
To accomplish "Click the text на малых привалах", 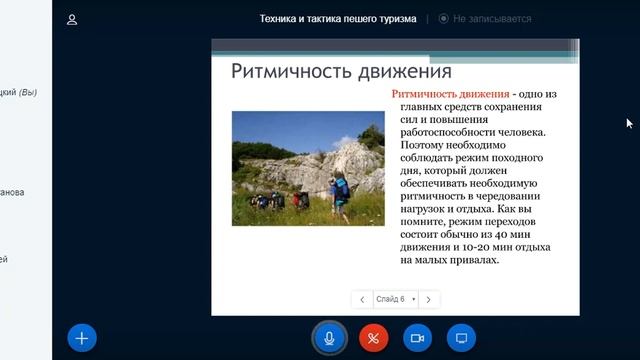I will coord(449,260).
